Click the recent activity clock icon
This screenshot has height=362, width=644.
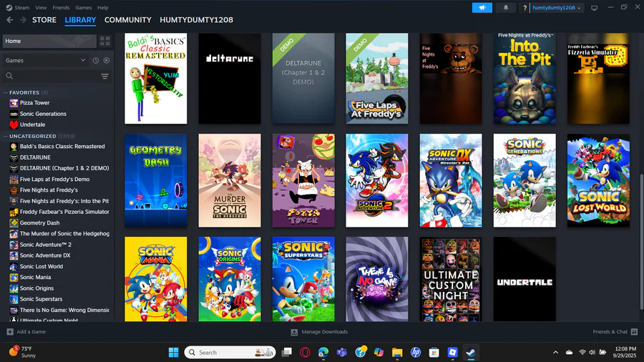96,60
